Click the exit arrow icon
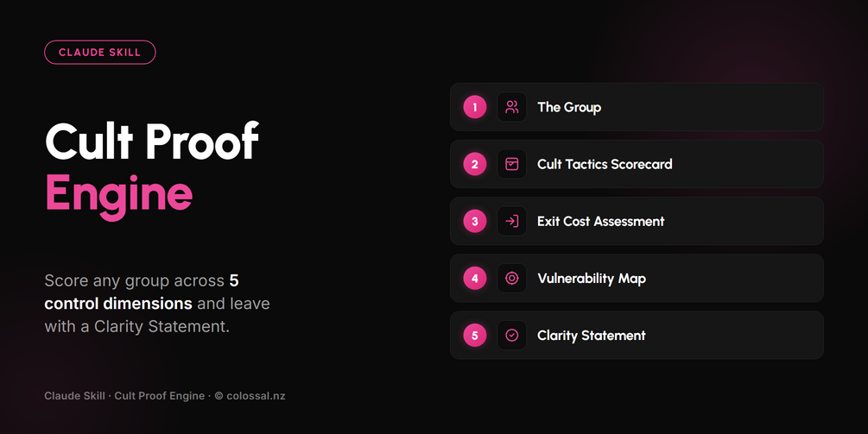This screenshot has width=868, height=434. point(512,221)
